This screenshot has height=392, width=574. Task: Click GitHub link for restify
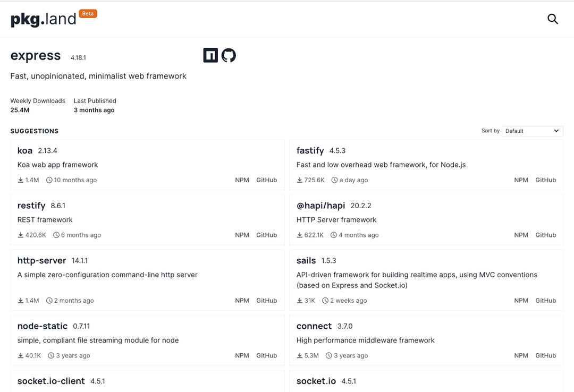[266, 235]
